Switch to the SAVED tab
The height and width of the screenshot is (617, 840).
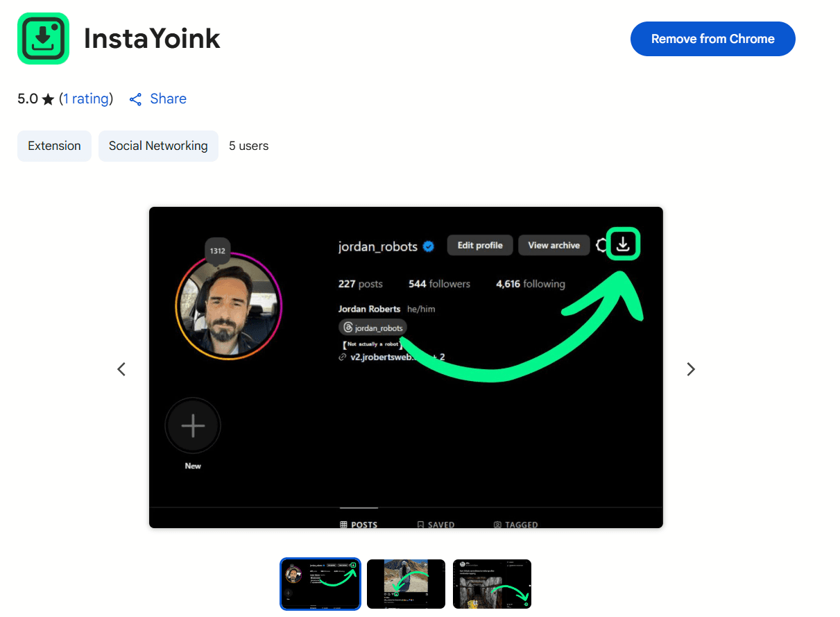click(436, 525)
